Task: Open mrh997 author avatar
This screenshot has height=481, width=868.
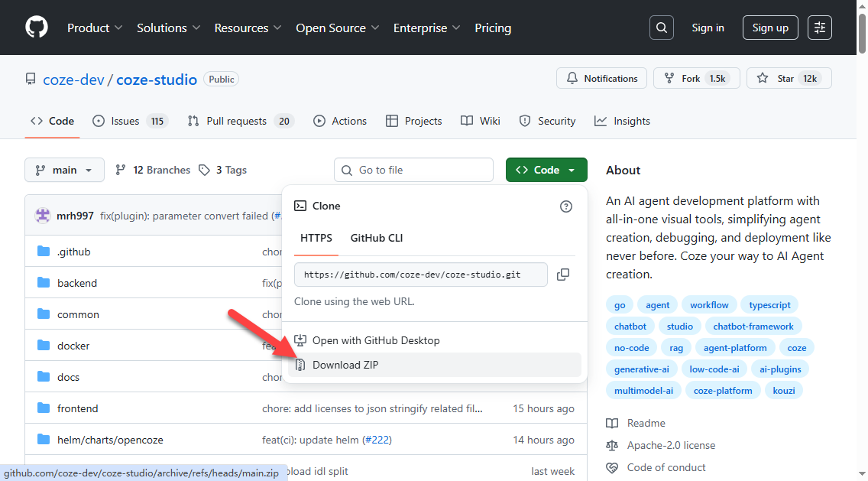Action: coord(43,216)
